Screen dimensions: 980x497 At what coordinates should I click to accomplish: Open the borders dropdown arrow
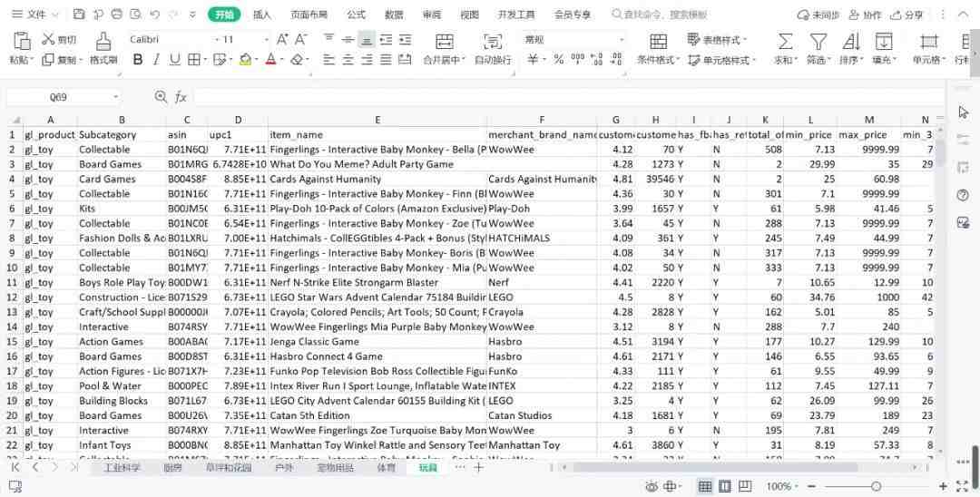coord(207,60)
